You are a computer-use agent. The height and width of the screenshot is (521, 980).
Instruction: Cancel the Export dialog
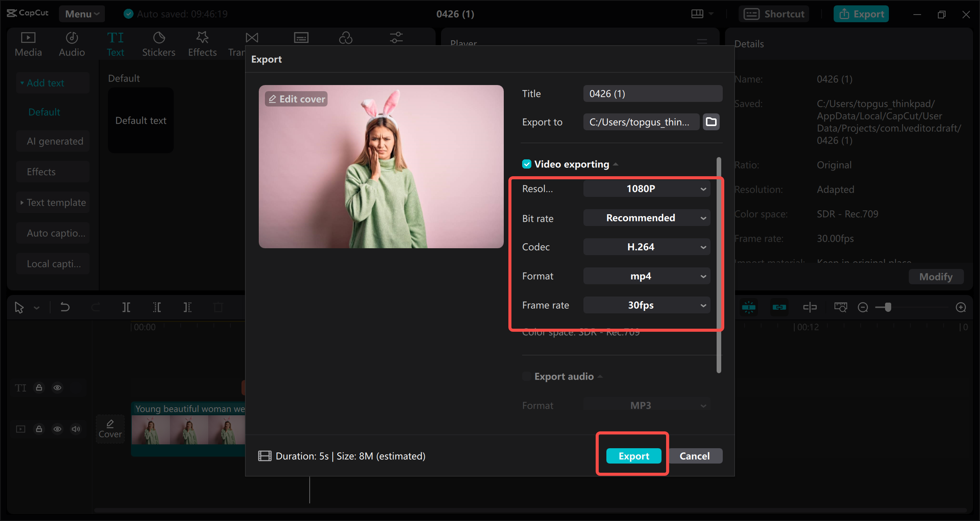click(695, 456)
